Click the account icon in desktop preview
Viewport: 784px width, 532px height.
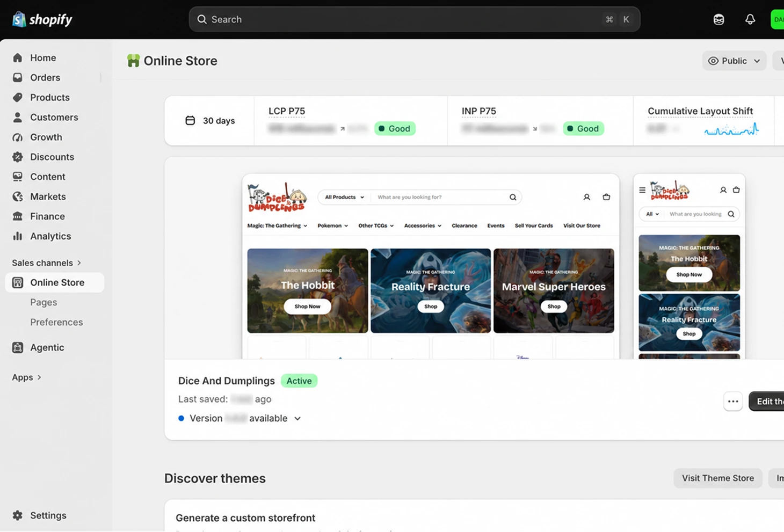click(587, 197)
